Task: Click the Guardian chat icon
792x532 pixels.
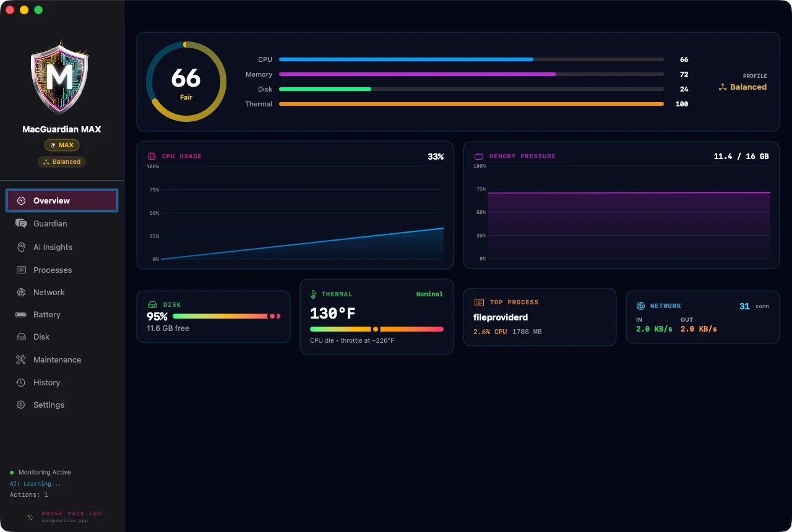Action: click(x=21, y=223)
